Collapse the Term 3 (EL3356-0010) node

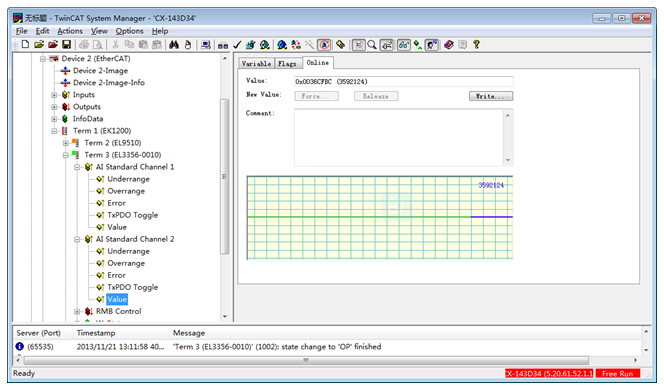pyautogui.click(x=66, y=155)
